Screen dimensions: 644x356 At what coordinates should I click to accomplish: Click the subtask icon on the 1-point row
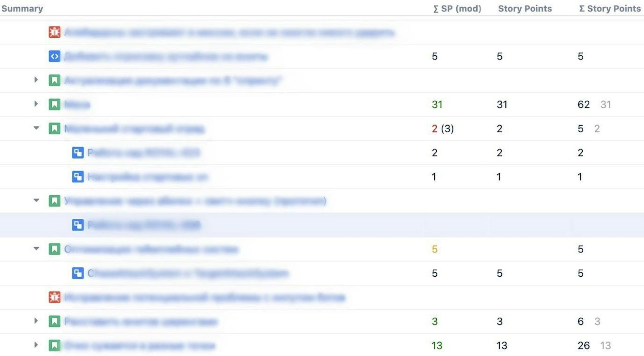tap(77, 177)
